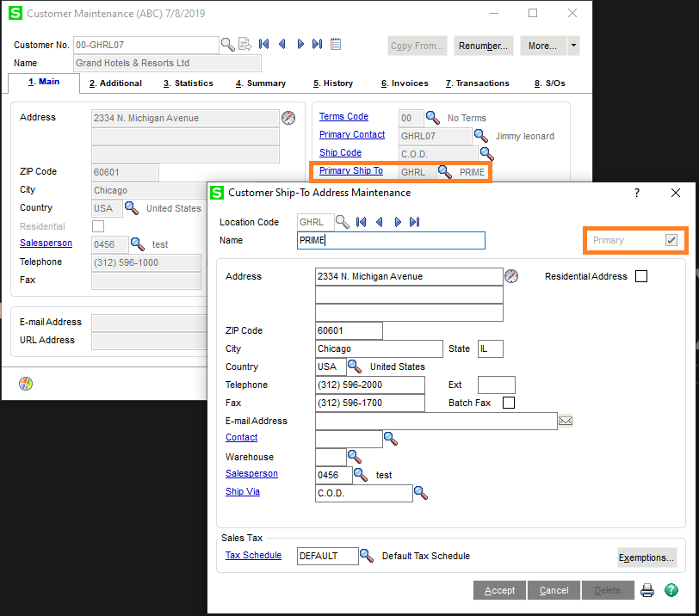Click Customer No. lookup magnifier icon
The image size is (699, 616).
pyautogui.click(x=228, y=45)
